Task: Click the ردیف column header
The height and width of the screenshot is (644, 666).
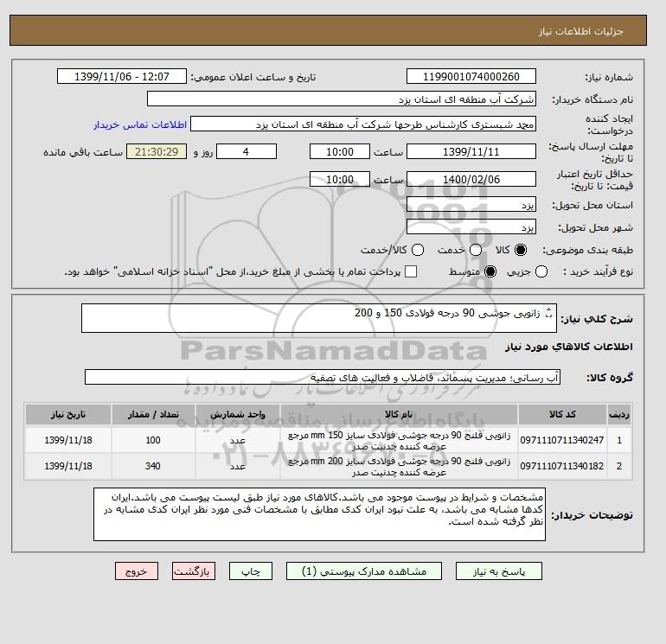Action: click(619, 414)
